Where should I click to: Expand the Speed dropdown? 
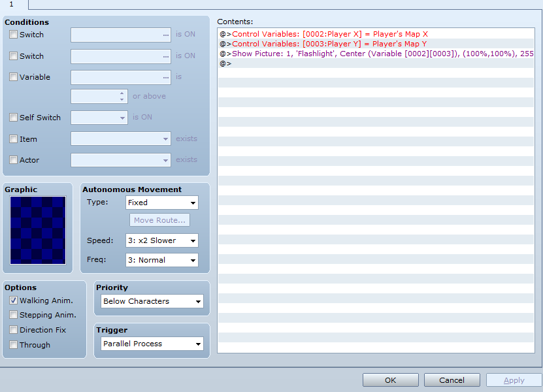point(161,240)
